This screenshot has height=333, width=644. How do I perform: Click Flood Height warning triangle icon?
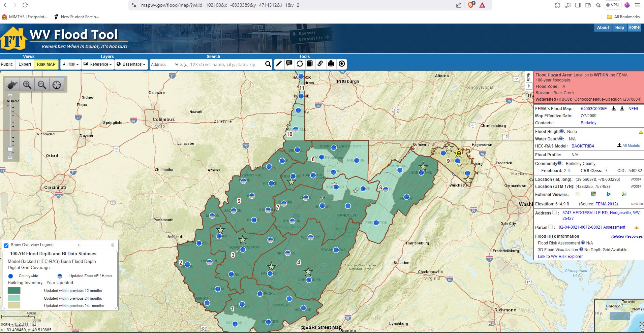pos(641,132)
